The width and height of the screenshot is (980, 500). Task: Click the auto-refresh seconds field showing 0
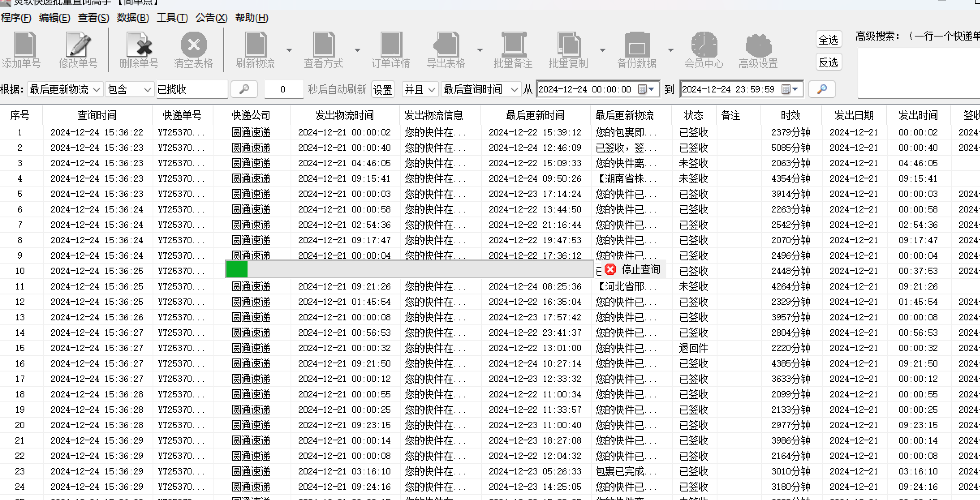tap(283, 89)
